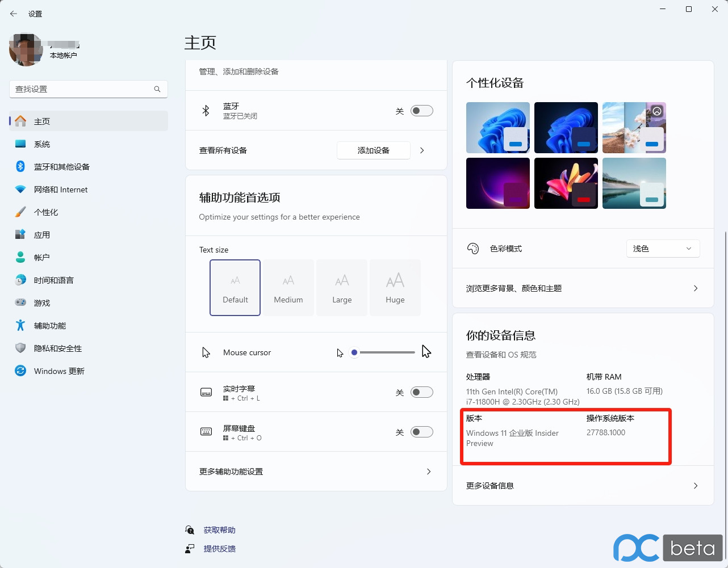Open the 色彩模式 dropdown showing 浅色
Viewport: 728px width, 568px height.
(663, 249)
